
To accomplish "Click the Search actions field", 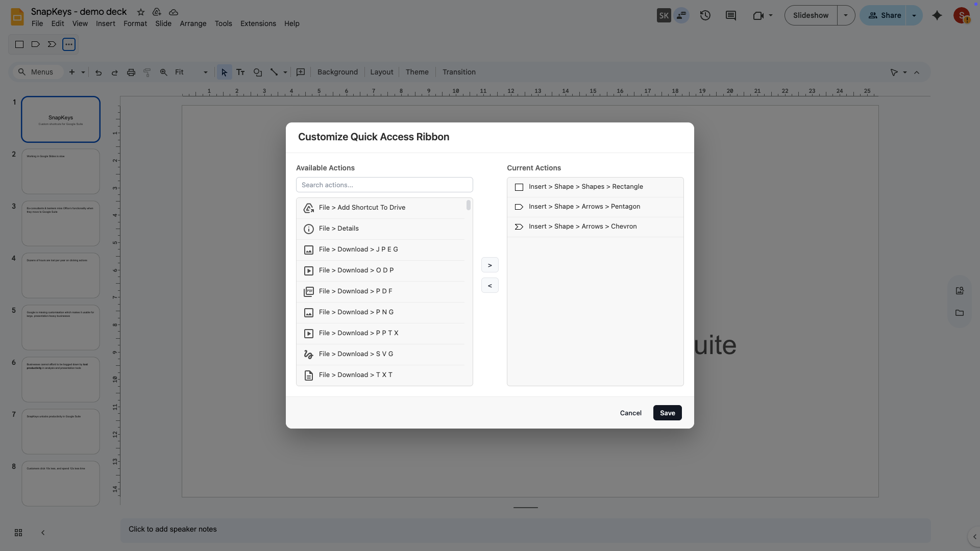I will coord(384,185).
